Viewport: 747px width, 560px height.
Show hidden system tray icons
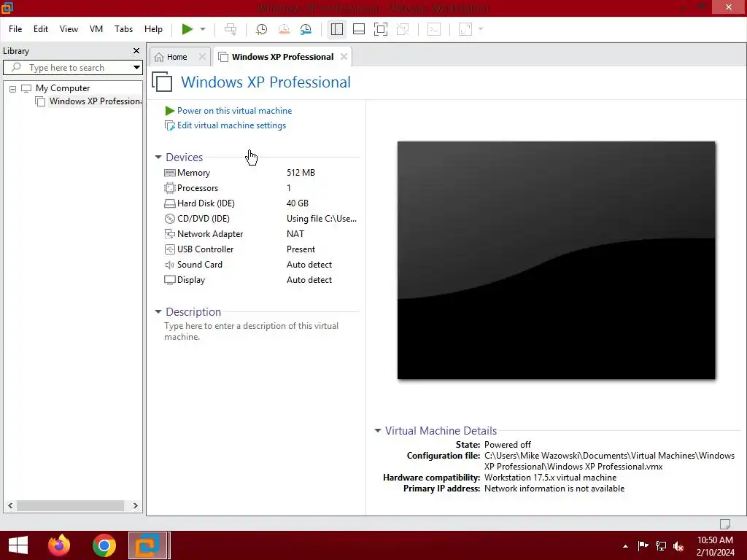625,546
